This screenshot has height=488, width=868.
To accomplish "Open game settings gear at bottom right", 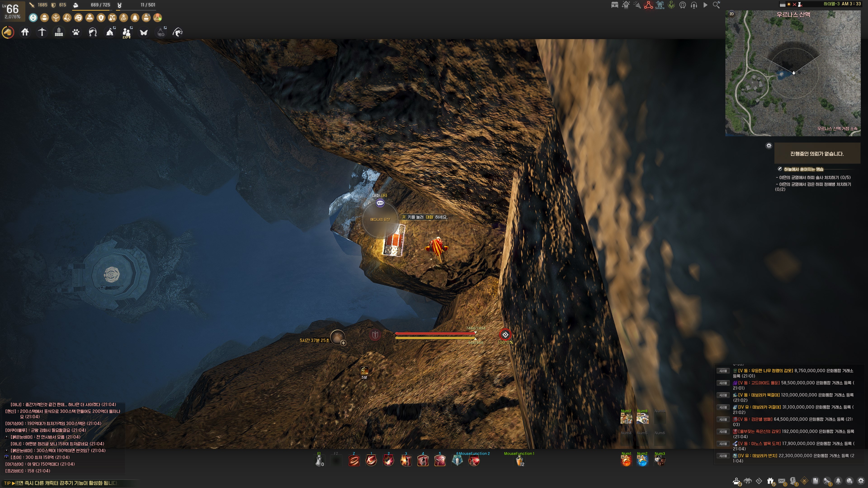I will pos(861,481).
